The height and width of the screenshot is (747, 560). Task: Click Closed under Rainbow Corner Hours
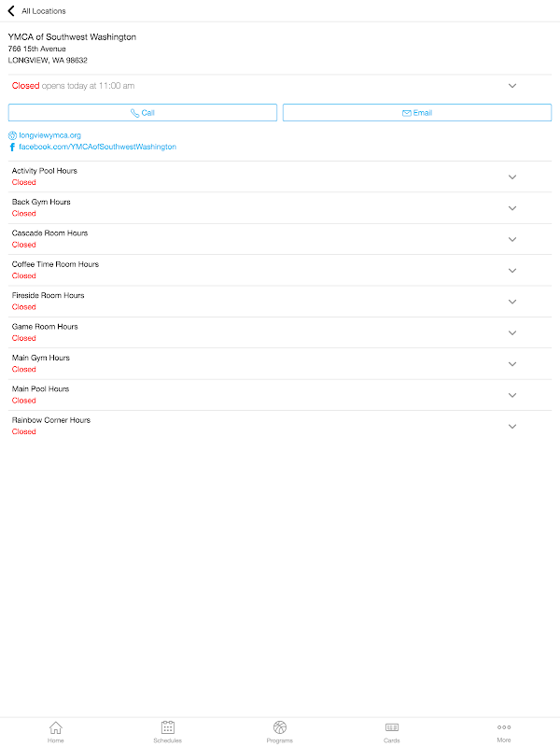(x=24, y=431)
